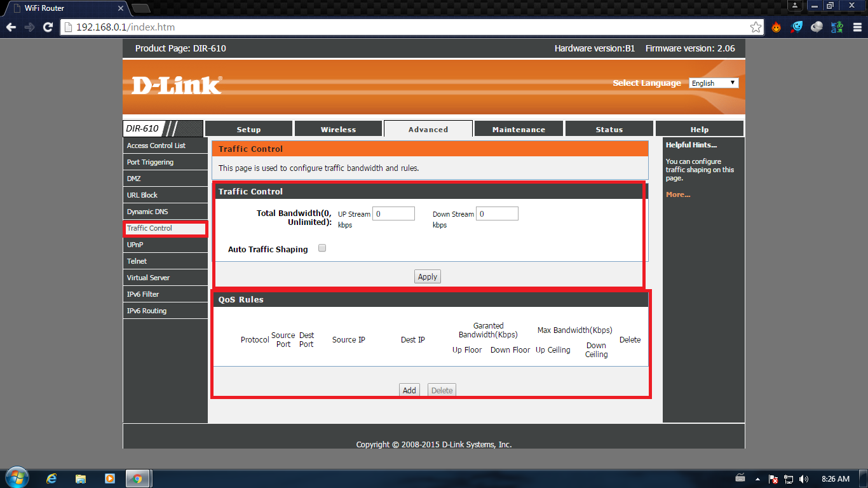Open a new browser tab
This screenshot has height=488, width=868.
click(140, 8)
